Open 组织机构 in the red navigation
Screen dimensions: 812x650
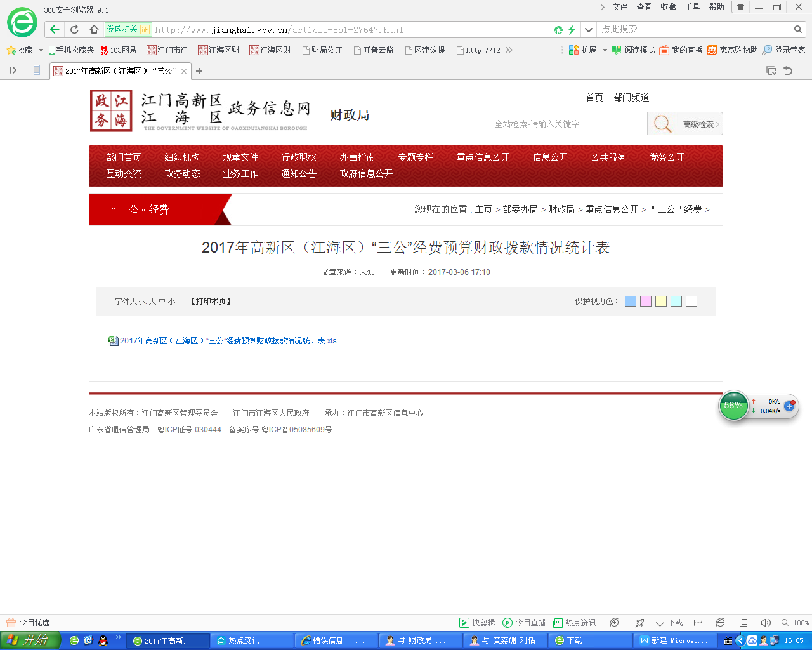click(x=182, y=157)
